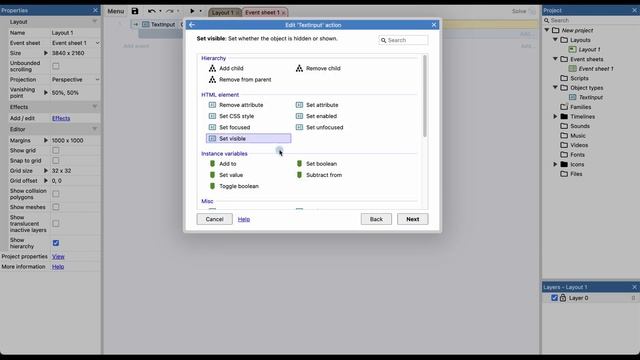This screenshot has height=360, width=640.
Task: Open the Project properties View link
Action: (x=58, y=257)
